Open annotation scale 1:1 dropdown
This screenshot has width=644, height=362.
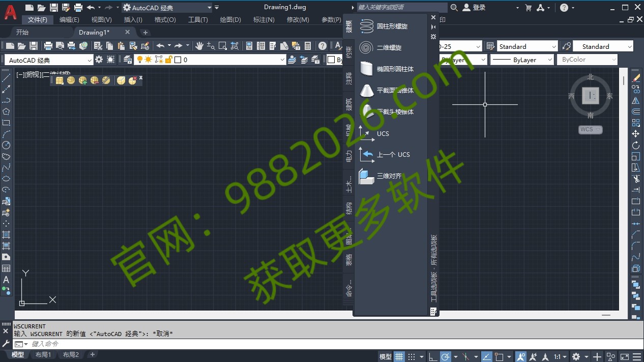coord(560,356)
